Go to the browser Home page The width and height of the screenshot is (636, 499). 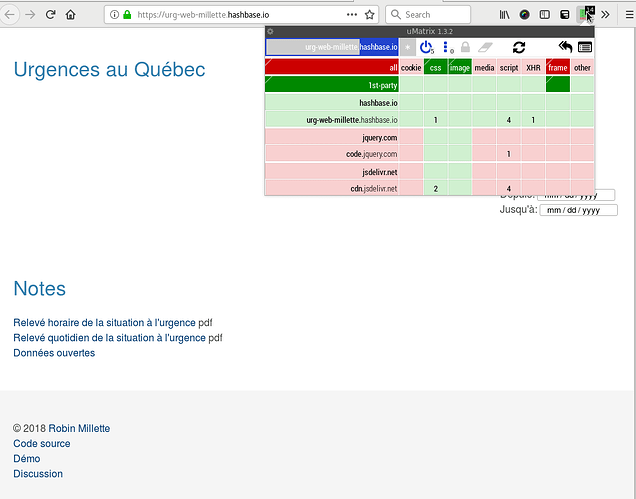click(71, 15)
